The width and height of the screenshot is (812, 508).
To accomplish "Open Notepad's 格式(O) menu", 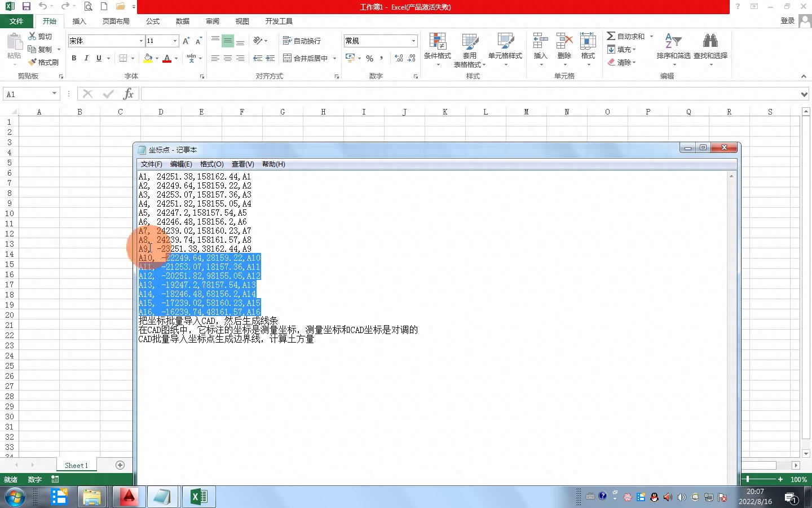I will (211, 164).
